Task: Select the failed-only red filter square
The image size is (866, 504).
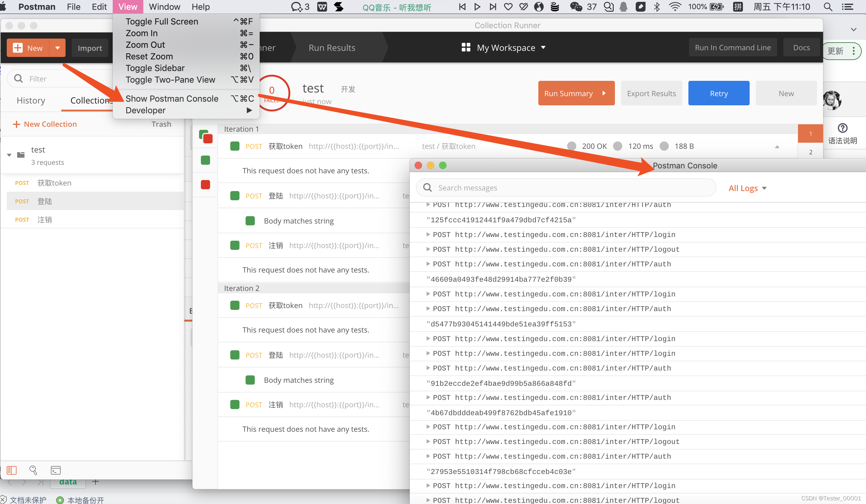Action: pyautogui.click(x=205, y=185)
